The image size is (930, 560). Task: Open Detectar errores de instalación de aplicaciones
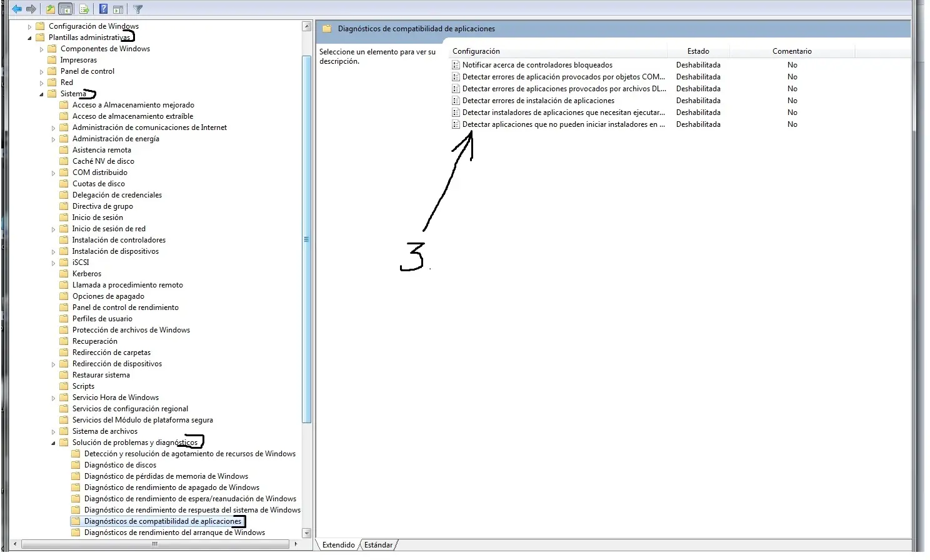point(538,101)
